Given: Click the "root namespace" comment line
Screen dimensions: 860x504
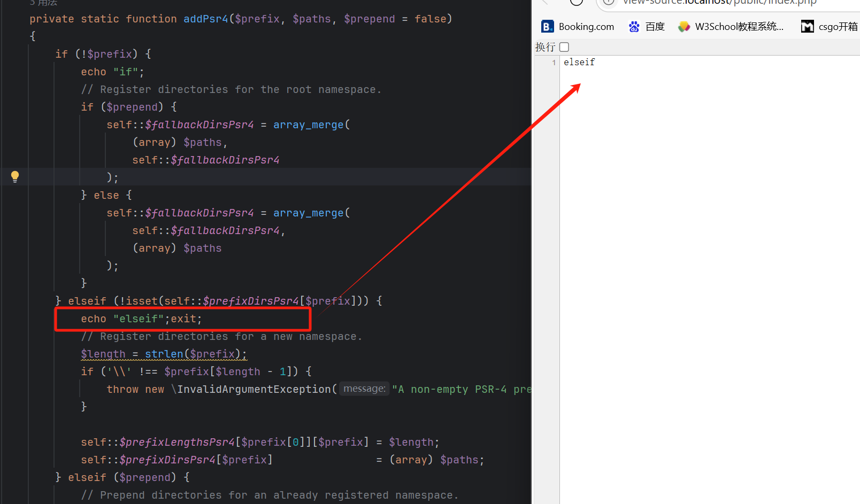Looking at the screenshot, I should 231,89.
